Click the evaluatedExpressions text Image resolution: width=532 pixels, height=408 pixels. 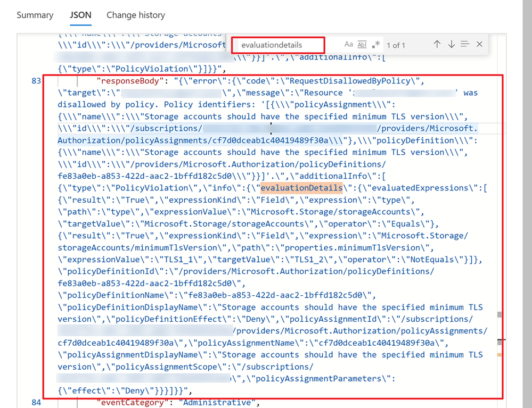[420, 188]
